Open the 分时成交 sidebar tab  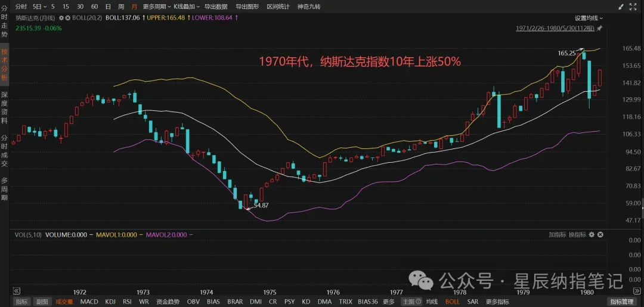click(4, 151)
